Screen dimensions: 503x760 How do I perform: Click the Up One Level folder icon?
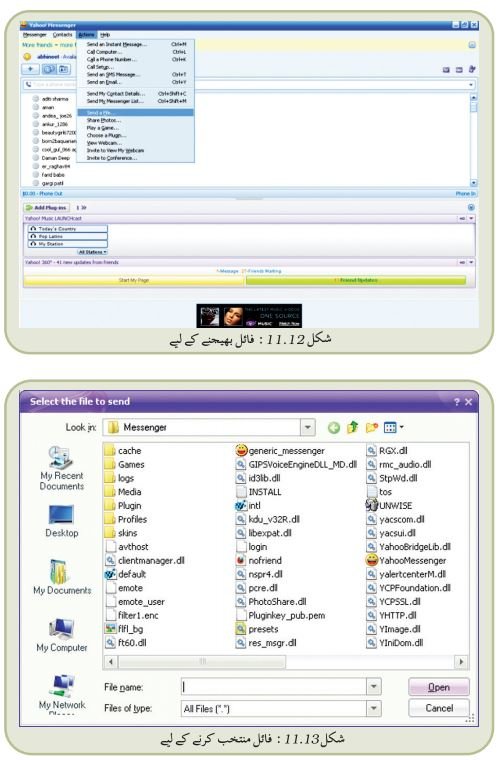pyautogui.click(x=352, y=427)
